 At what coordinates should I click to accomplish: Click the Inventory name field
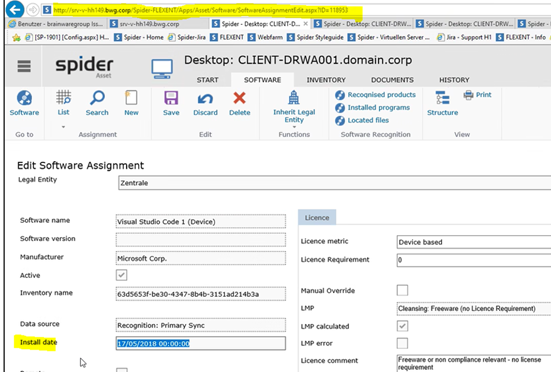[x=201, y=294]
